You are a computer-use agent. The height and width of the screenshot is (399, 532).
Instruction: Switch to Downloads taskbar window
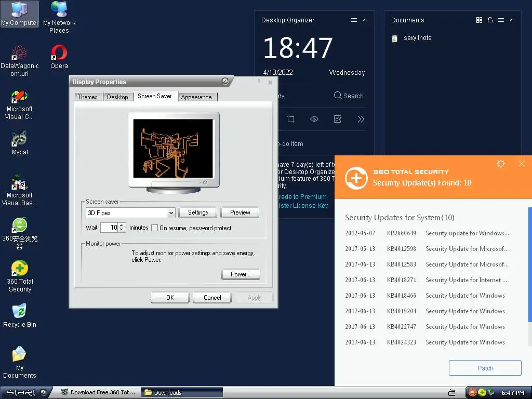click(182, 393)
